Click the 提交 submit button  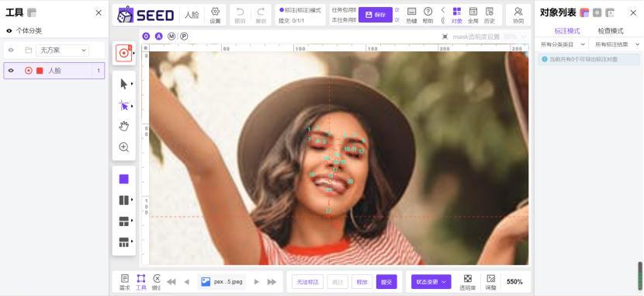[x=386, y=281]
